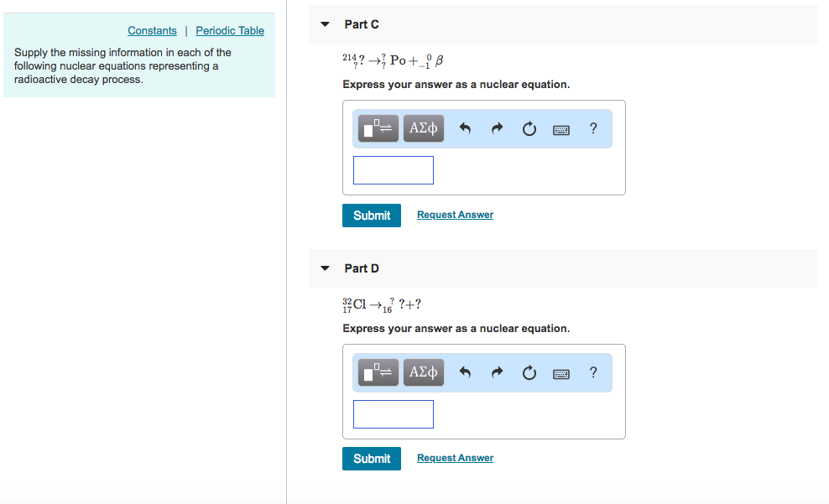
Task: Submit the Part C answer
Action: tap(371, 215)
